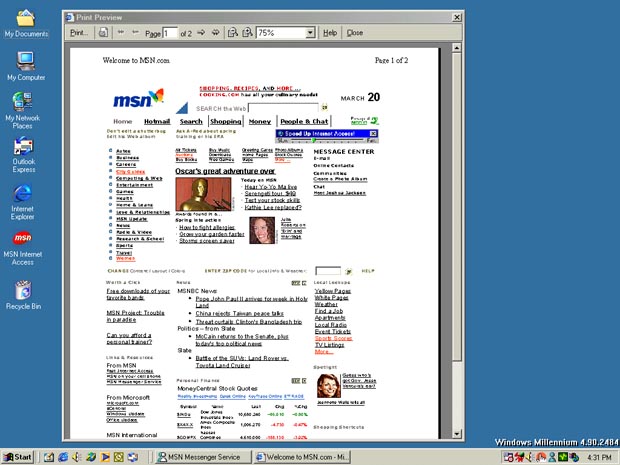
Task: Click the Search the Web input box
Action: pyautogui.click(x=283, y=108)
